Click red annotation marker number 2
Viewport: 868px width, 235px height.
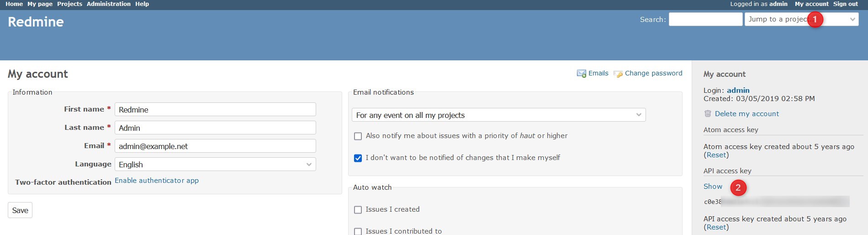coord(738,187)
